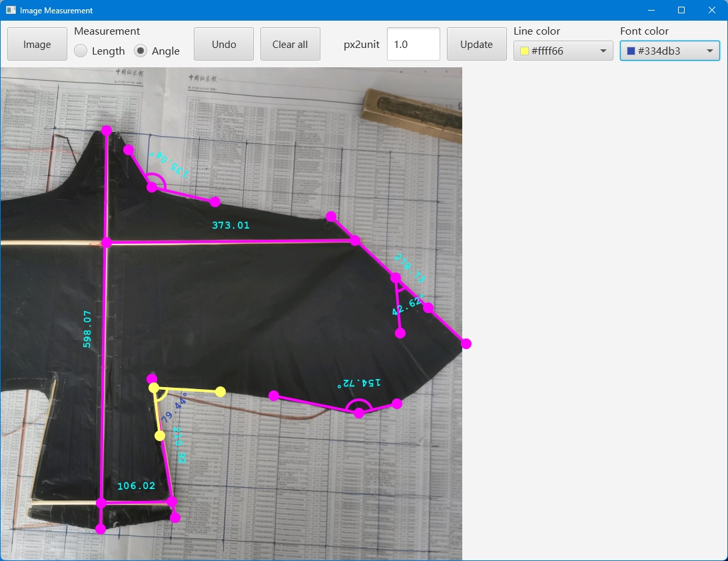Screen dimensions: 728x561
Task: Undo the last measurement
Action: point(224,44)
